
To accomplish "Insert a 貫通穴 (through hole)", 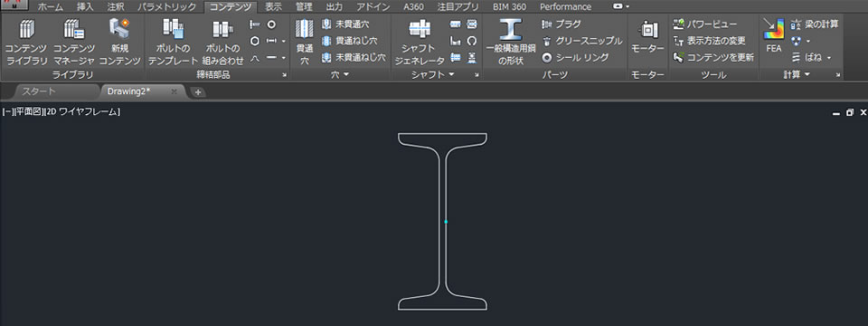I will 305,42.
